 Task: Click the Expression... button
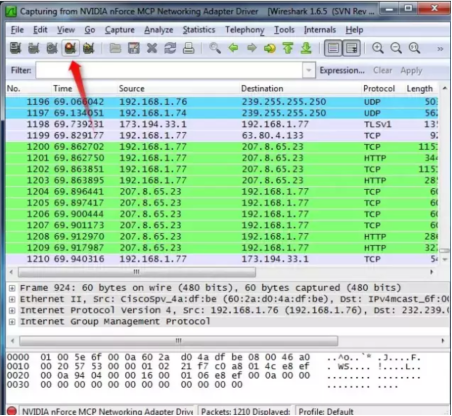point(342,70)
